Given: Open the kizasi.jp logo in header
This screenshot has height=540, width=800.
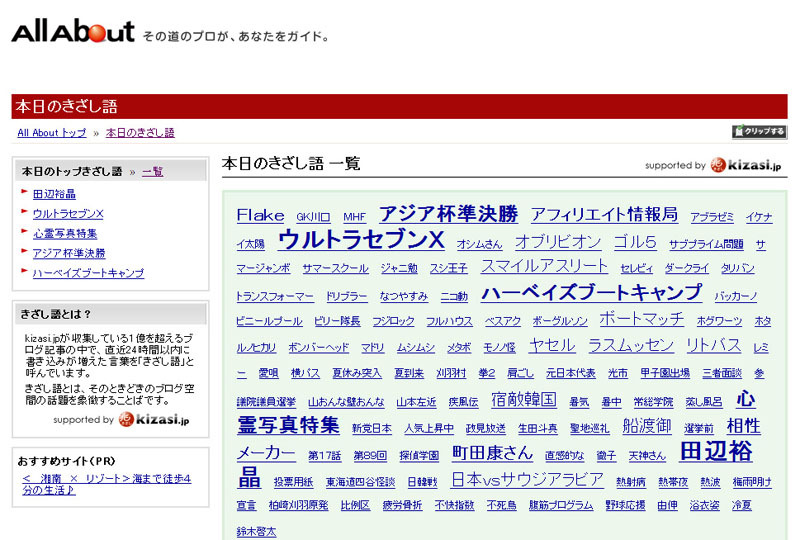Looking at the screenshot, I should pos(746,165).
